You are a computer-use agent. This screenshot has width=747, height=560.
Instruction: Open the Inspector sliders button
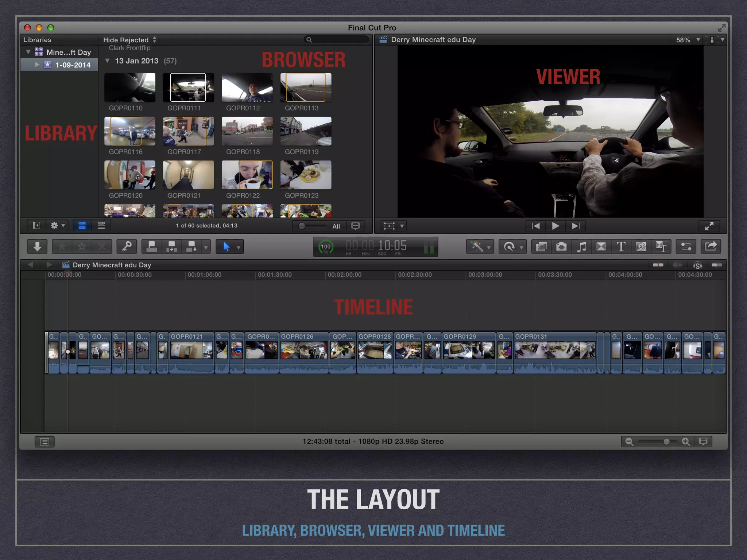click(x=686, y=247)
